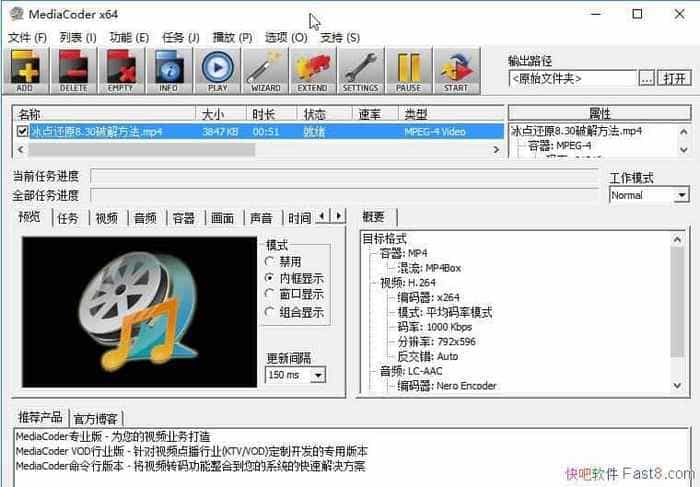Select the 码率: 1000 Kbps tree row
This screenshot has height=487, width=700.
coord(434,327)
